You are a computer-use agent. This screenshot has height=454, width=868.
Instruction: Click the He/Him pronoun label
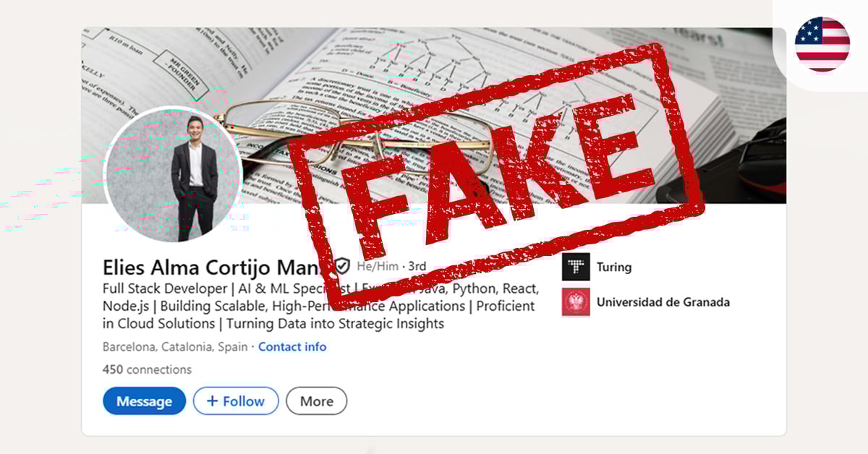point(377,267)
